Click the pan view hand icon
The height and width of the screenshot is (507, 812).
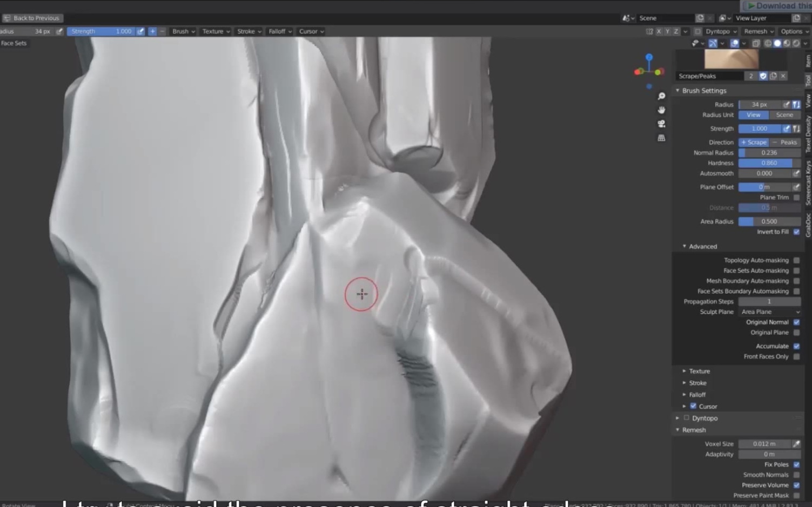tap(661, 110)
